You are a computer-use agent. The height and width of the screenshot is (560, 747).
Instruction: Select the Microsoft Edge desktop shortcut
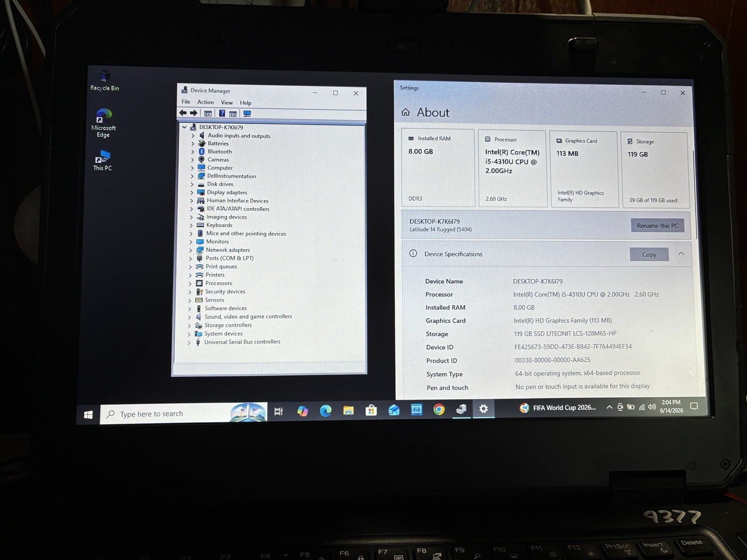pyautogui.click(x=104, y=123)
